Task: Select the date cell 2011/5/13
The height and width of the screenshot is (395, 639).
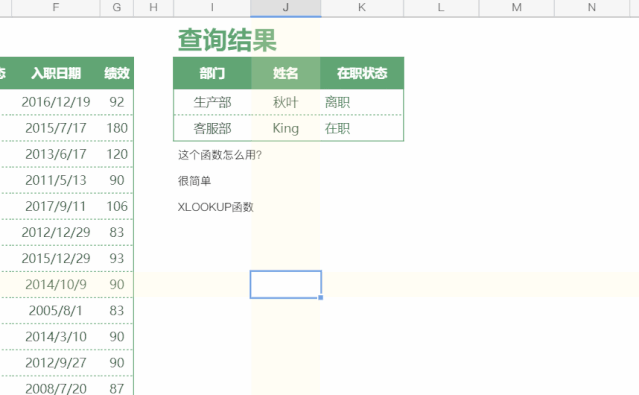Action: (56, 180)
